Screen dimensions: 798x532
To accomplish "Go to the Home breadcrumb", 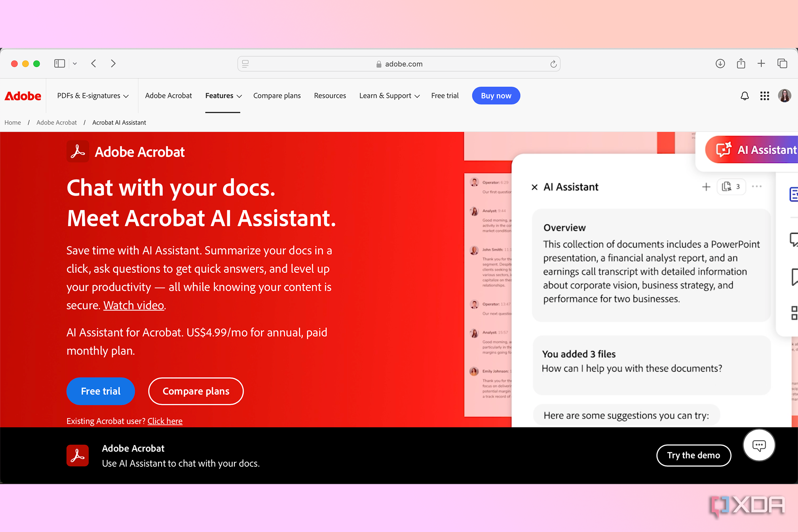I will (x=13, y=122).
